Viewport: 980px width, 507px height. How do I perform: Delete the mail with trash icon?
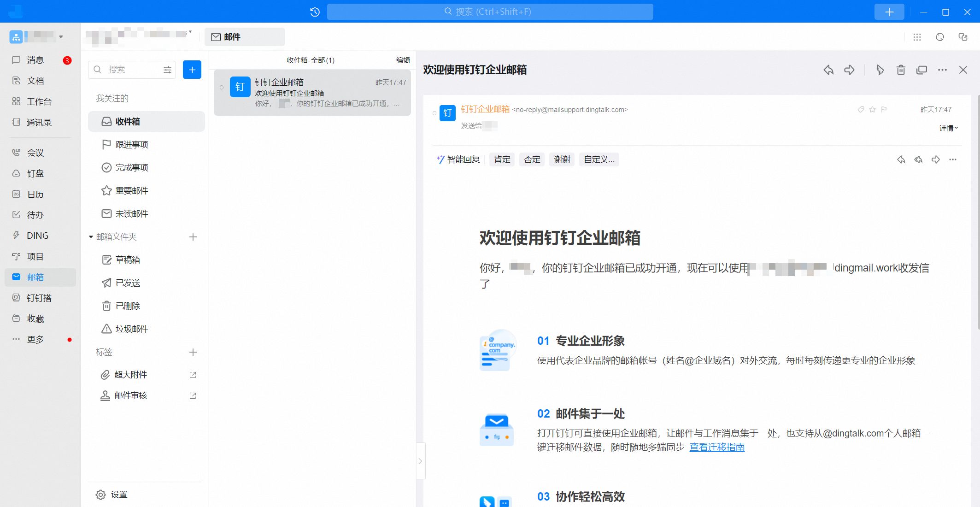click(901, 70)
